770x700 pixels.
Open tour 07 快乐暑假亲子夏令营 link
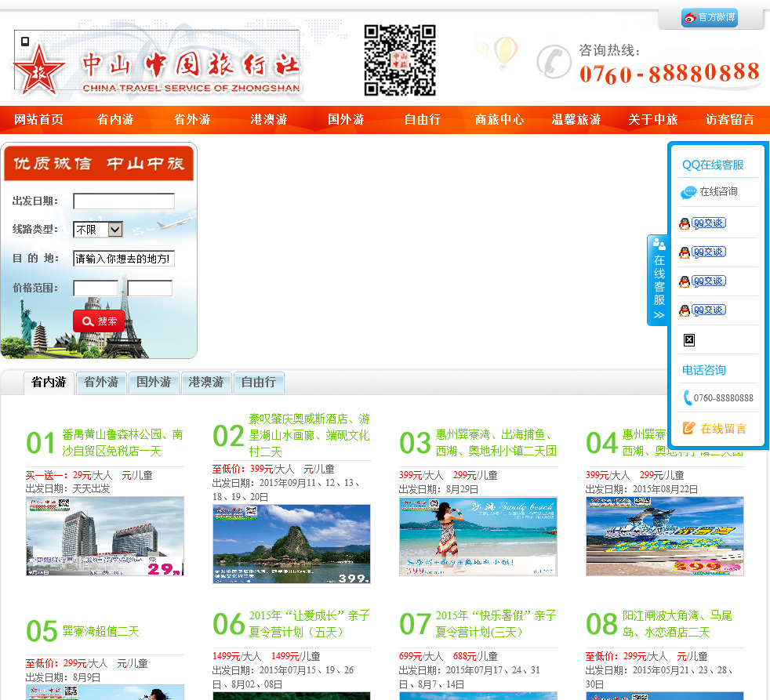496,624
